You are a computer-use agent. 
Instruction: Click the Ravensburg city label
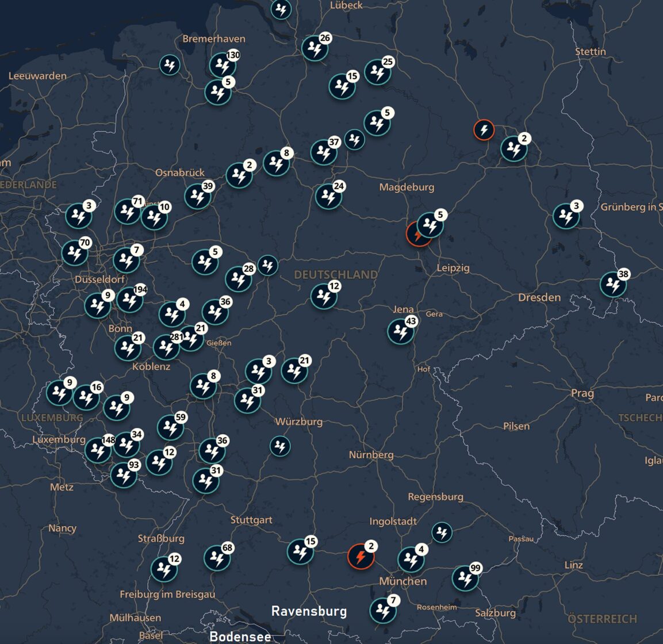pos(309,611)
